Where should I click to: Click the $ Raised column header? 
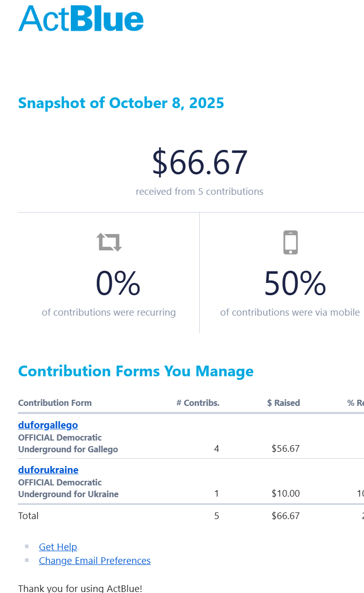click(x=283, y=403)
